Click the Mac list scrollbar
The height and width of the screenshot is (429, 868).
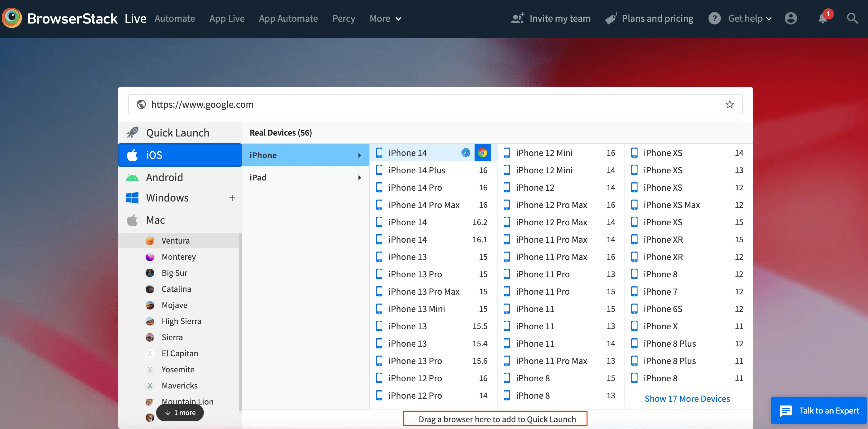(240, 322)
